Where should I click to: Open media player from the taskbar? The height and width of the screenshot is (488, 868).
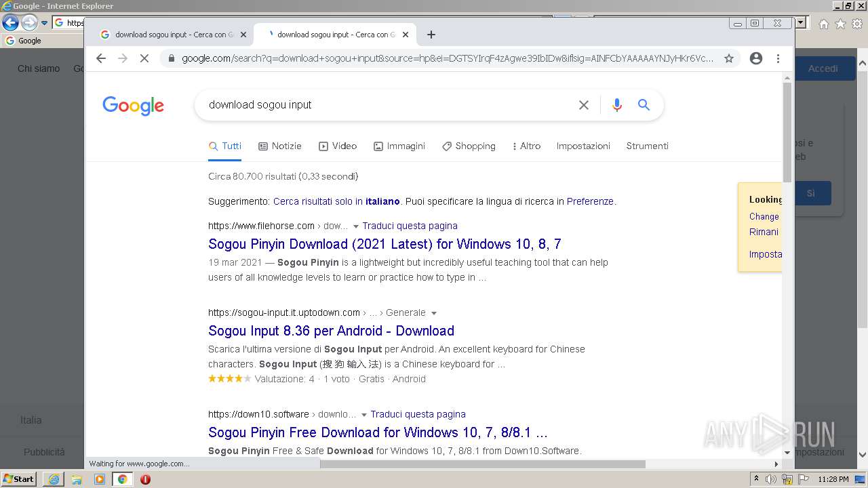click(x=100, y=479)
